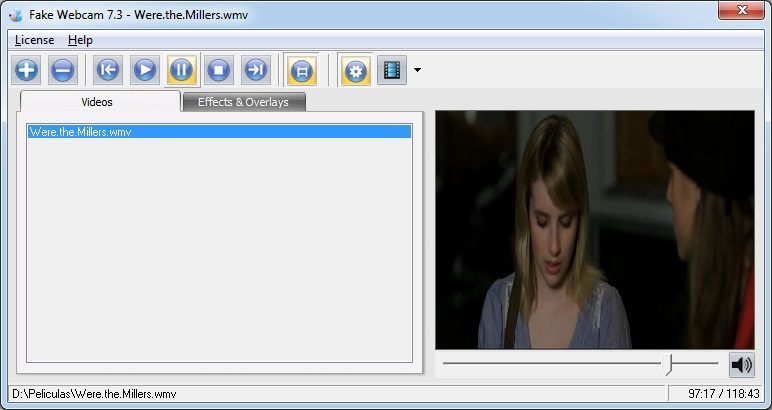
Task: Remove selected video with the minus icon
Action: tap(63, 70)
